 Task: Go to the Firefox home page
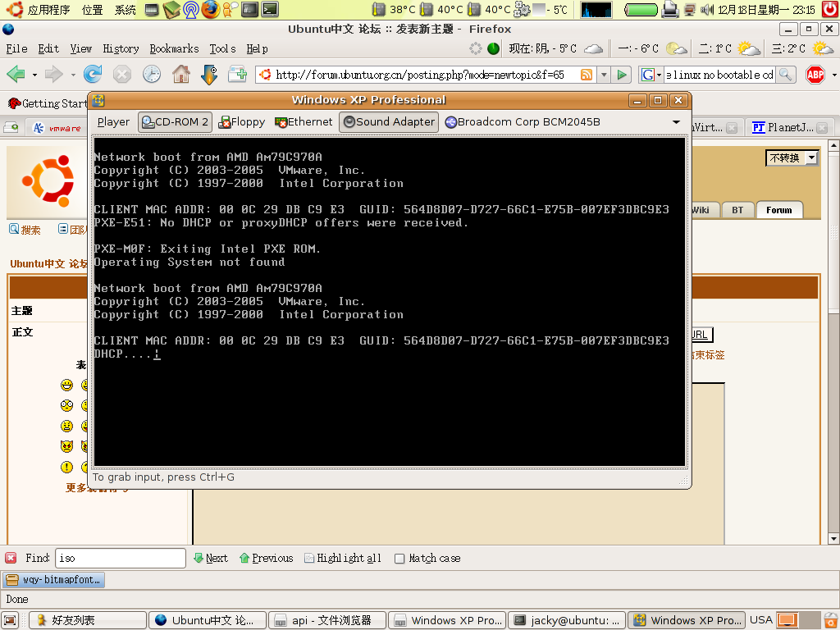[181, 74]
